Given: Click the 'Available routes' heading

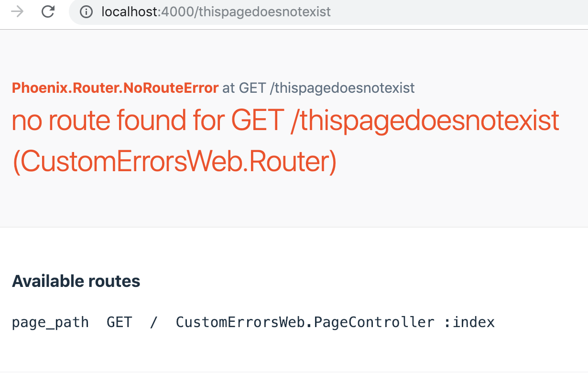Looking at the screenshot, I should point(76,281).
